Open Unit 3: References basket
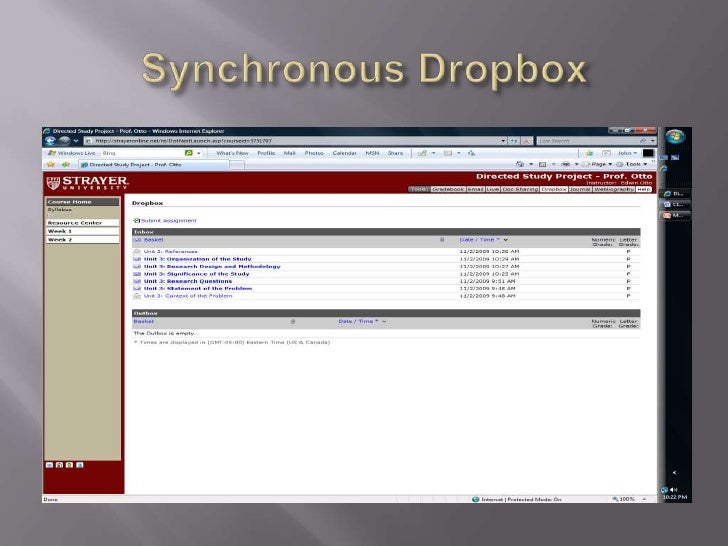This screenshot has height=546, width=728. point(170,251)
